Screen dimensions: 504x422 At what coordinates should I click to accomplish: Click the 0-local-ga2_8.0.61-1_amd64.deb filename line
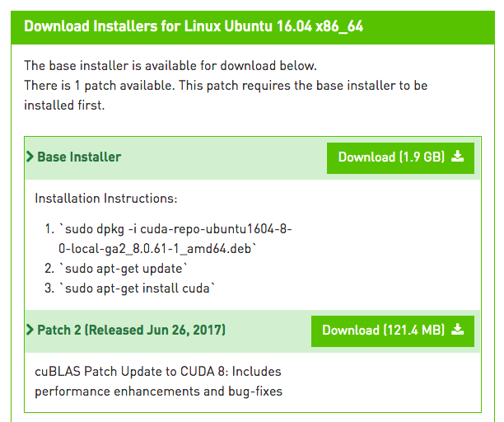157,249
